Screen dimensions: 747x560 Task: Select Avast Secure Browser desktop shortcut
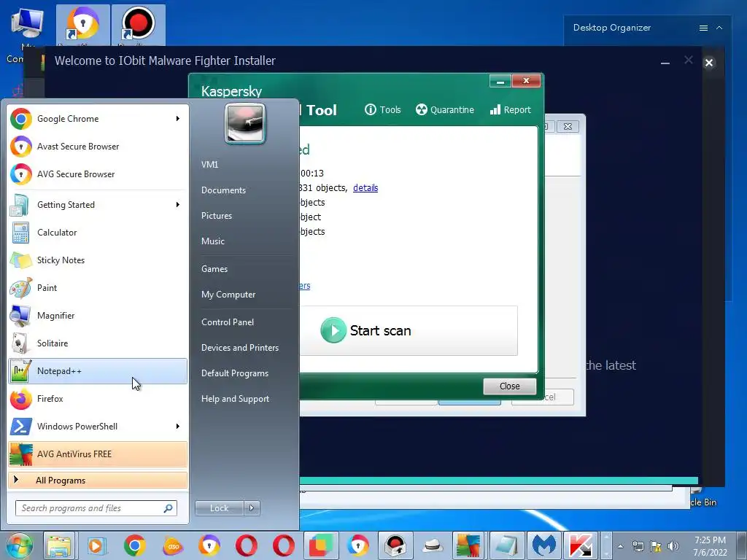pyautogui.click(x=83, y=25)
